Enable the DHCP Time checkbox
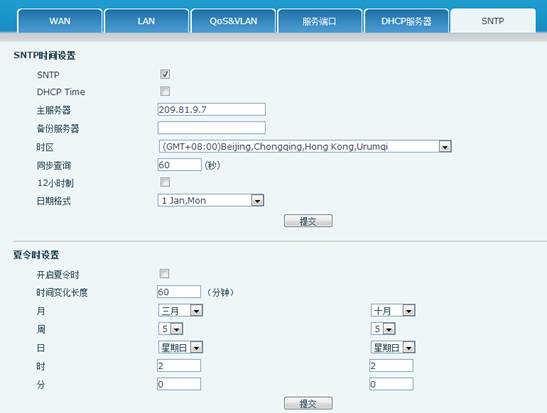Screen dimensions: 547x413 [165, 91]
